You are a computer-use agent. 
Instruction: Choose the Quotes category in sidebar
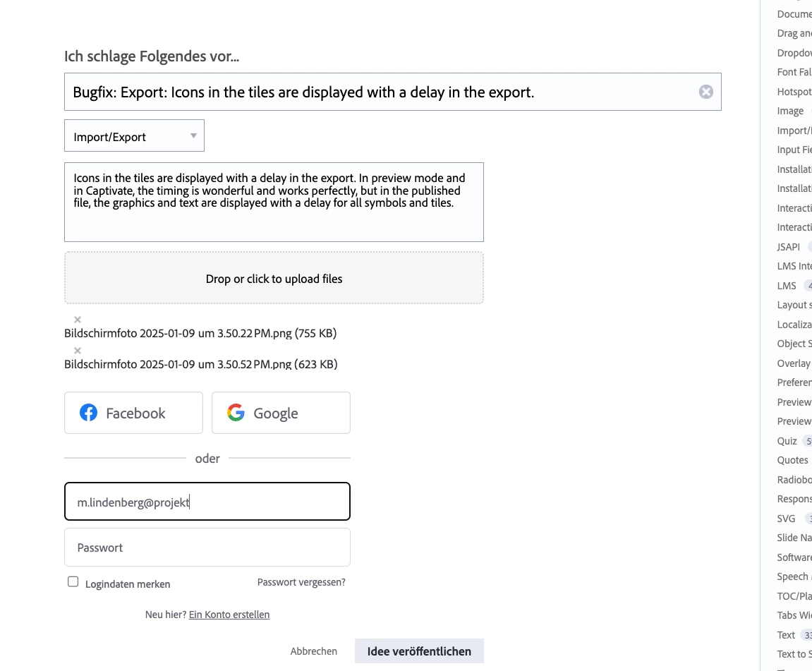(x=792, y=460)
